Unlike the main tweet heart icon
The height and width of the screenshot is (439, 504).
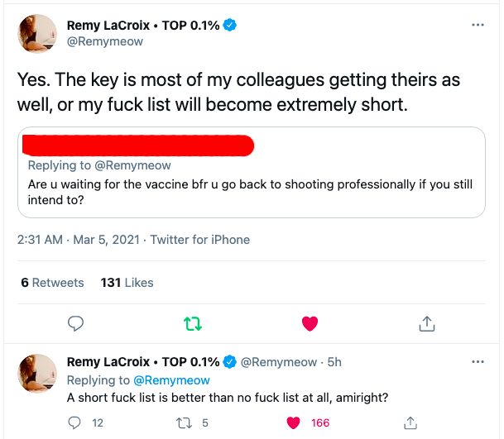pyautogui.click(x=310, y=323)
